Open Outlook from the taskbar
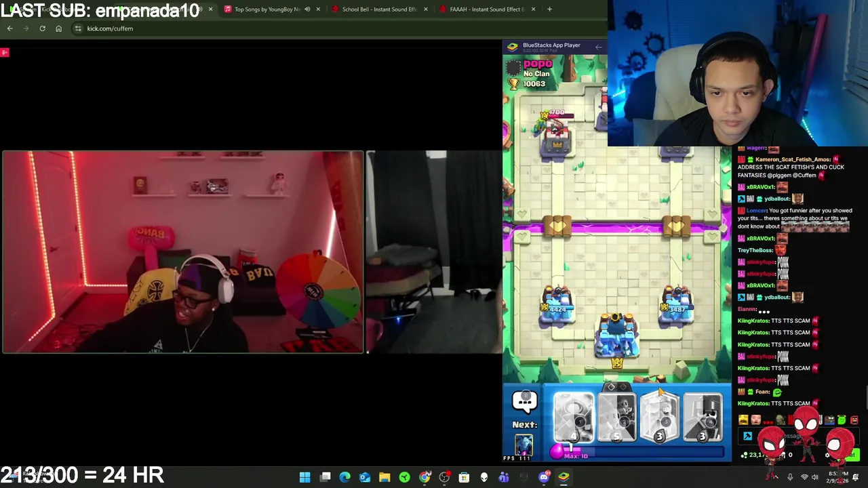868x488 pixels. tap(365, 477)
